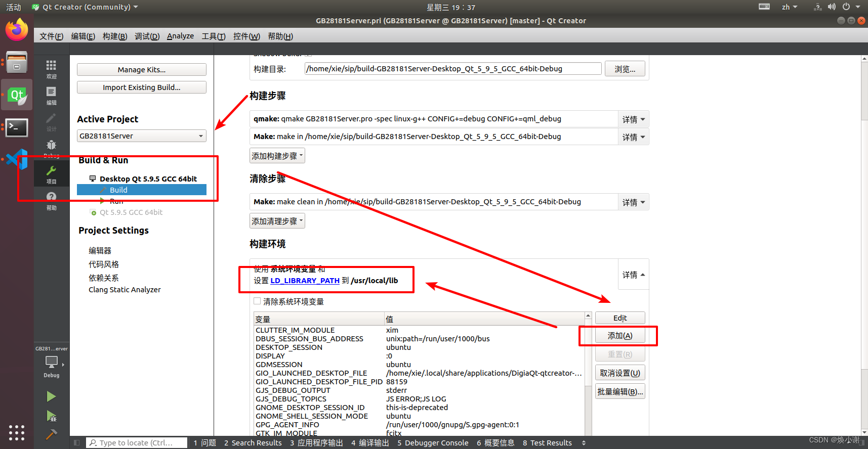The width and height of the screenshot is (868, 449).
Task: Open Visual Studio Code from the dock
Action: [x=17, y=159]
